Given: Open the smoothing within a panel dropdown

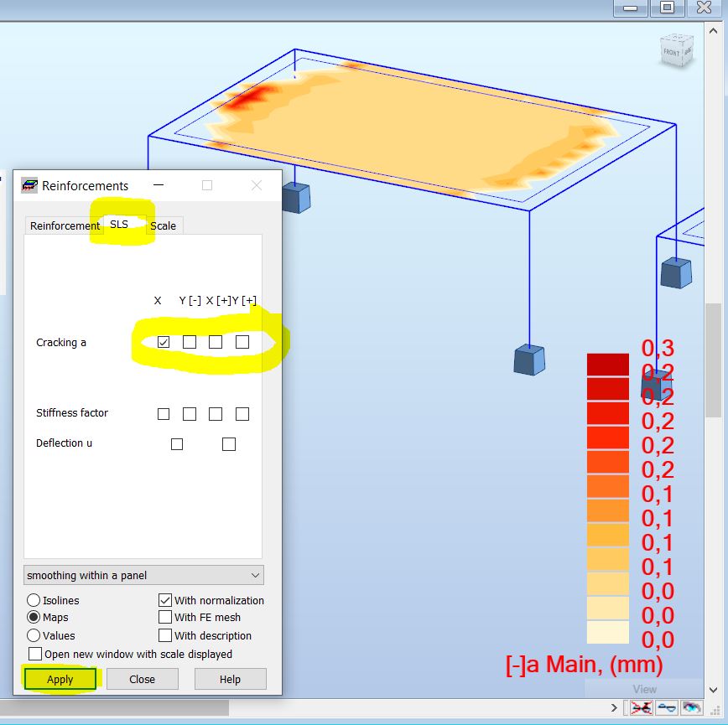Looking at the screenshot, I should click(x=254, y=575).
